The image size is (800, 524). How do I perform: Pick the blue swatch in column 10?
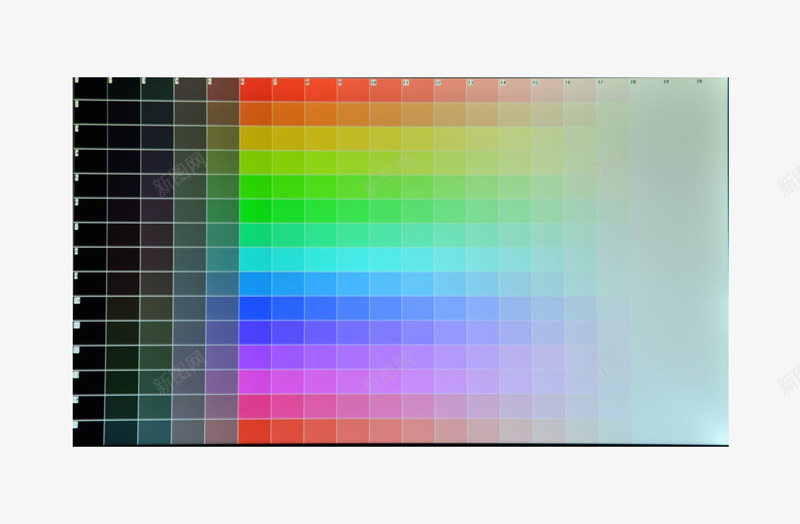pyautogui.click(x=386, y=308)
